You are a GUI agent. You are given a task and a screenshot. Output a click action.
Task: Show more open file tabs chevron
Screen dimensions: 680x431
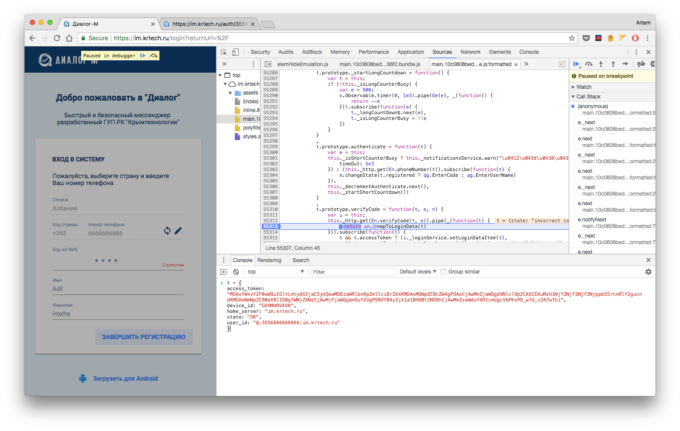tap(526, 64)
